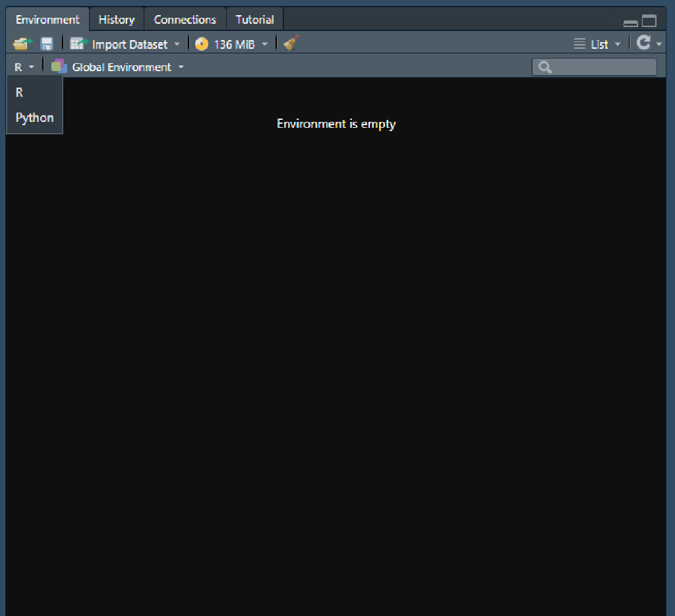
Task: Open the memory usage dropdown arrow
Action: coord(264,43)
